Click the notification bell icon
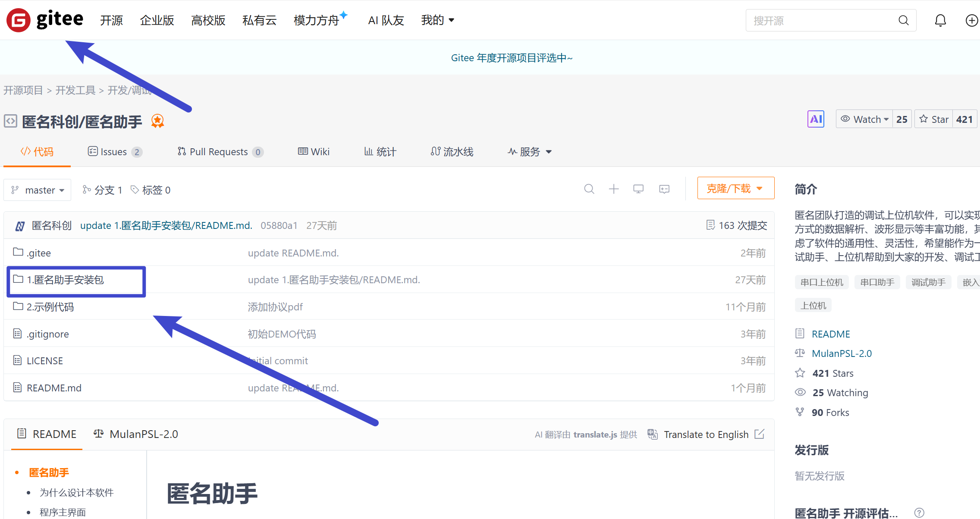 click(940, 20)
